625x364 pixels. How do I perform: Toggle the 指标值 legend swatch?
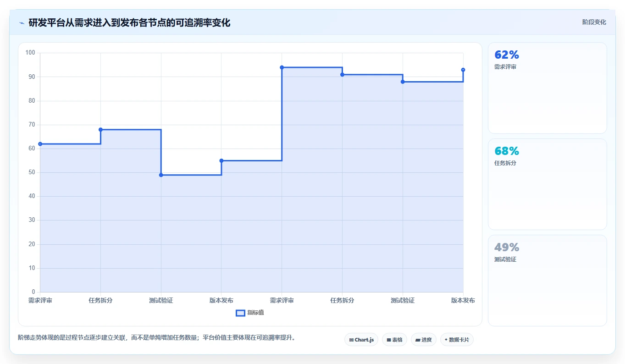click(240, 313)
